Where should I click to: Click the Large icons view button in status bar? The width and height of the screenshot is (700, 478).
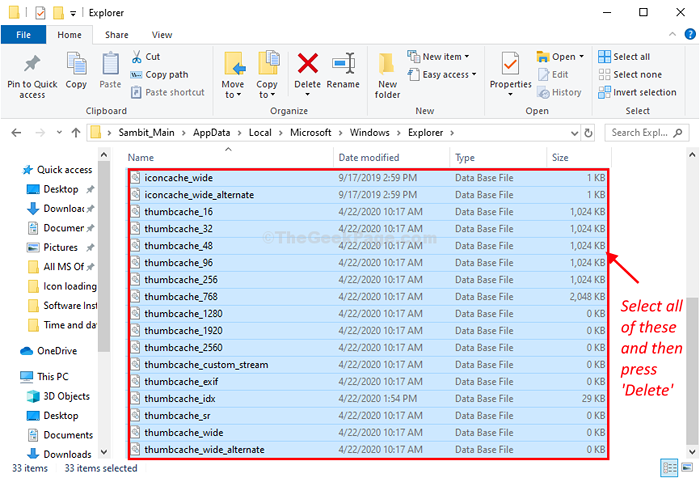[688, 468]
